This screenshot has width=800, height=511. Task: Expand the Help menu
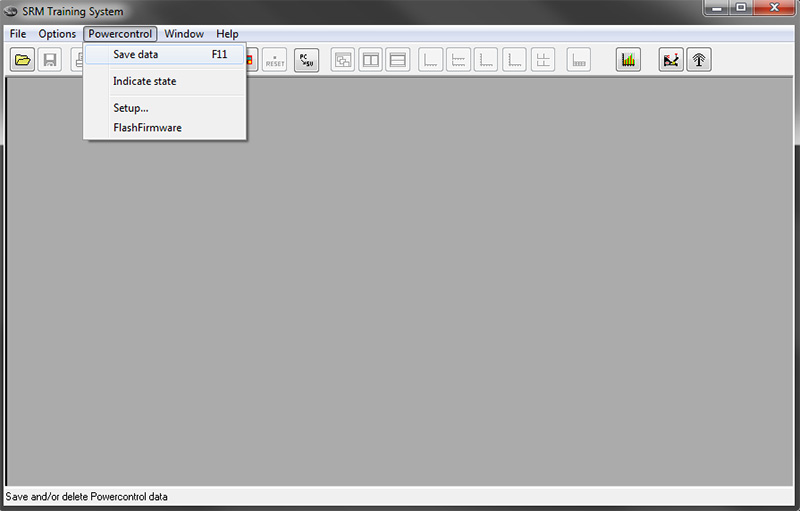[x=227, y=34]
